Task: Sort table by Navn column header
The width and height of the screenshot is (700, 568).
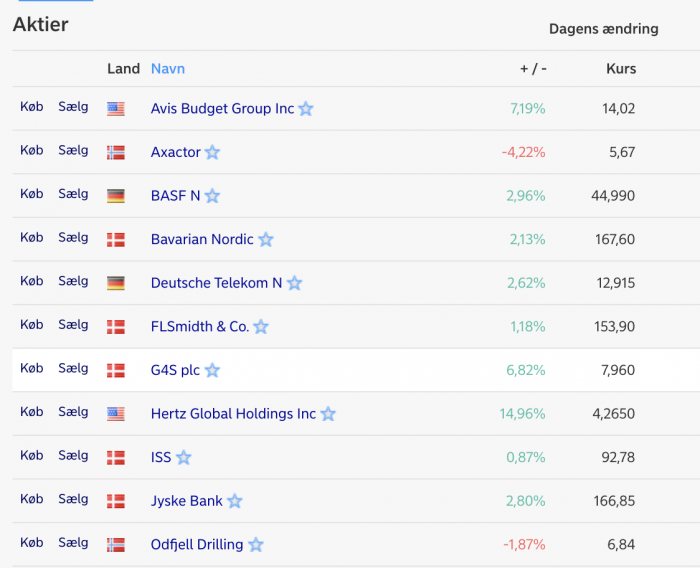Action: pos(168,69)
